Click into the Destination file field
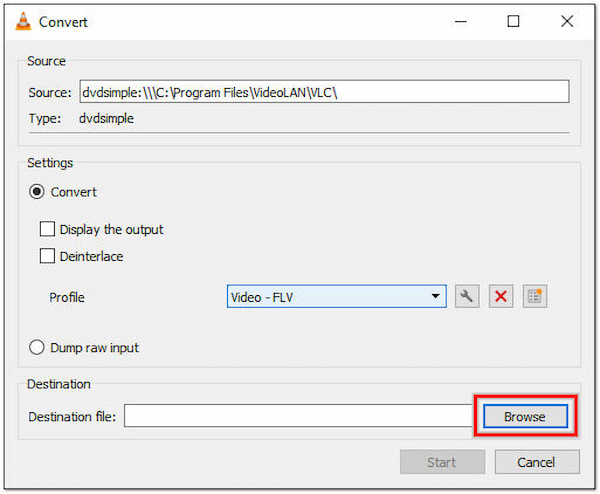This screenshot has height=494, width=600. (299, 416)
